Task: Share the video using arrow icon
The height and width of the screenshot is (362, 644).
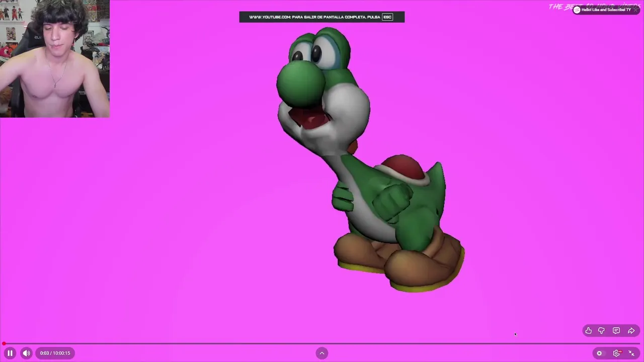Action: pyautogui.click(x=631, y=331)
